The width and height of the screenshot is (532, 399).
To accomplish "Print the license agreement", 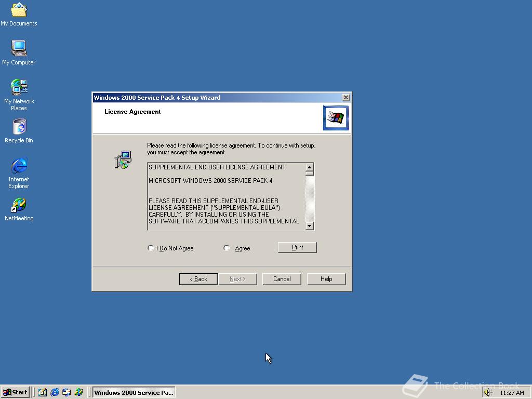I will (297, 247).
